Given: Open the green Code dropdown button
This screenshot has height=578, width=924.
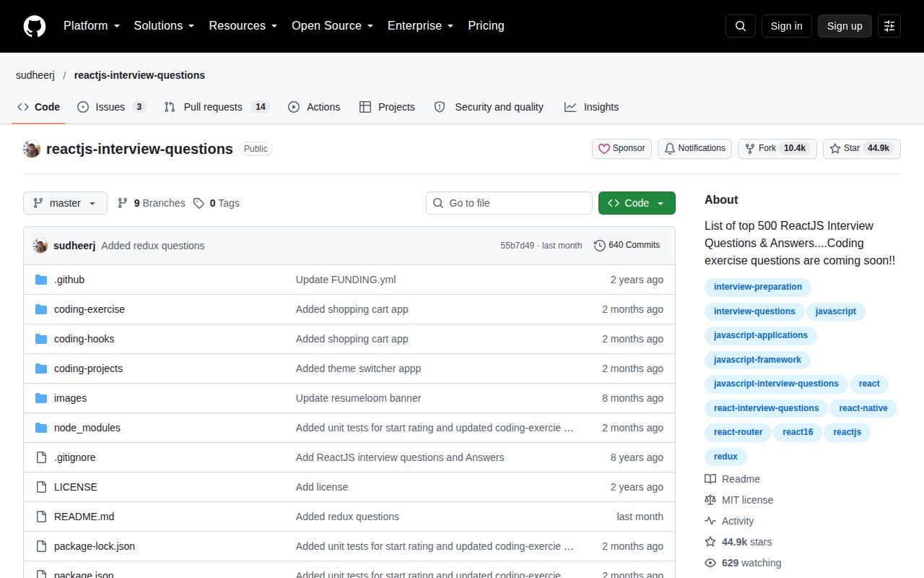Looking at the screenshot, I should [x=637, y=203].
